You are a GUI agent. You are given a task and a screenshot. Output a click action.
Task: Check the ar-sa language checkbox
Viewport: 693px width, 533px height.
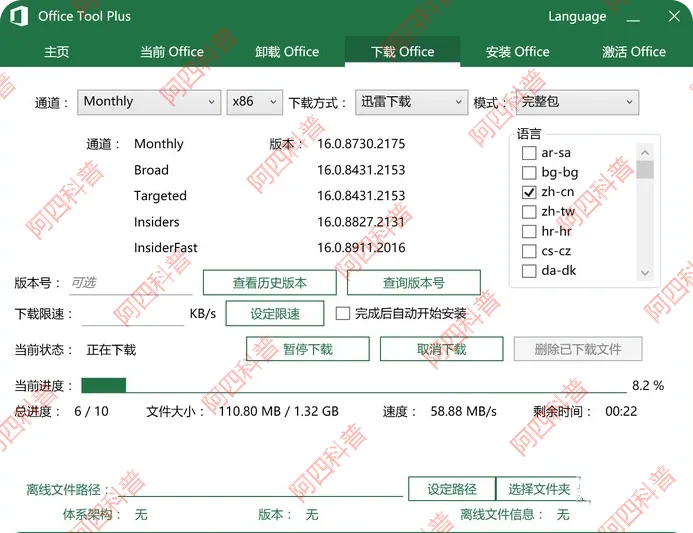(529, 153)
